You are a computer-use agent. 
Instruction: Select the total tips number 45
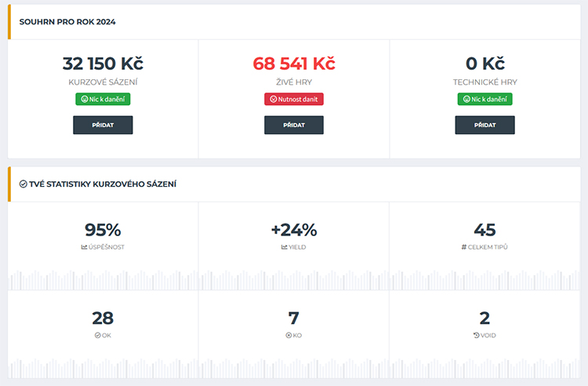pos(485,230)
